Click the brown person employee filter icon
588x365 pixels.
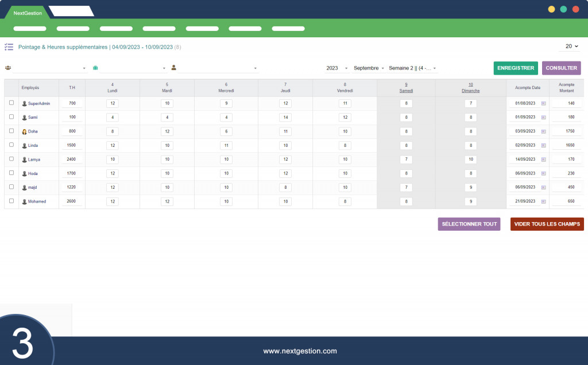click(x=173, y=68)
